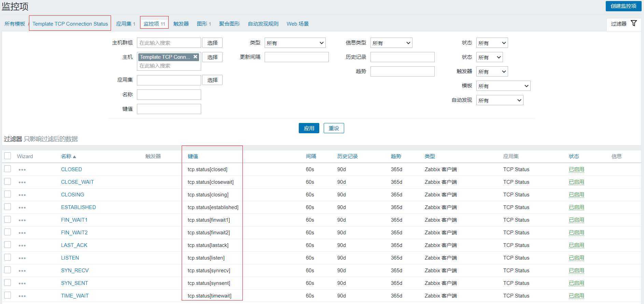644x304 pixels.
Task: Open the wizard dots menu for CLOSED
Action: point(22,170)
